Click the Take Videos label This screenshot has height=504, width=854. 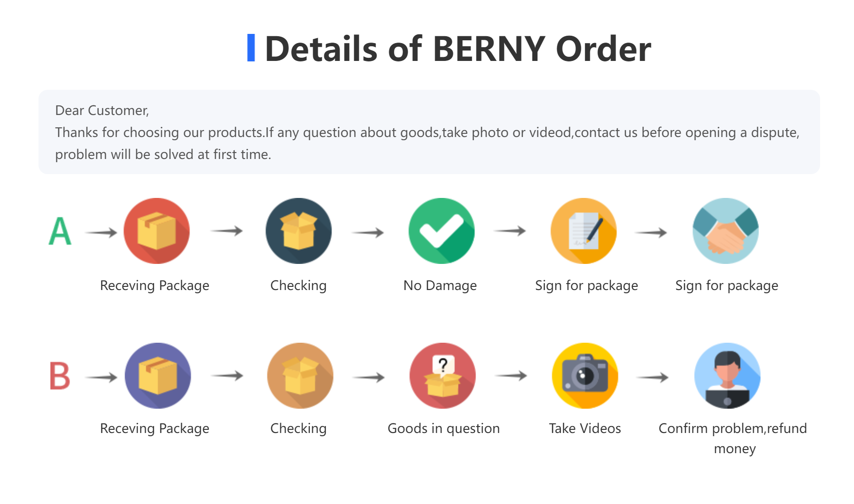[x=585, y=428]
